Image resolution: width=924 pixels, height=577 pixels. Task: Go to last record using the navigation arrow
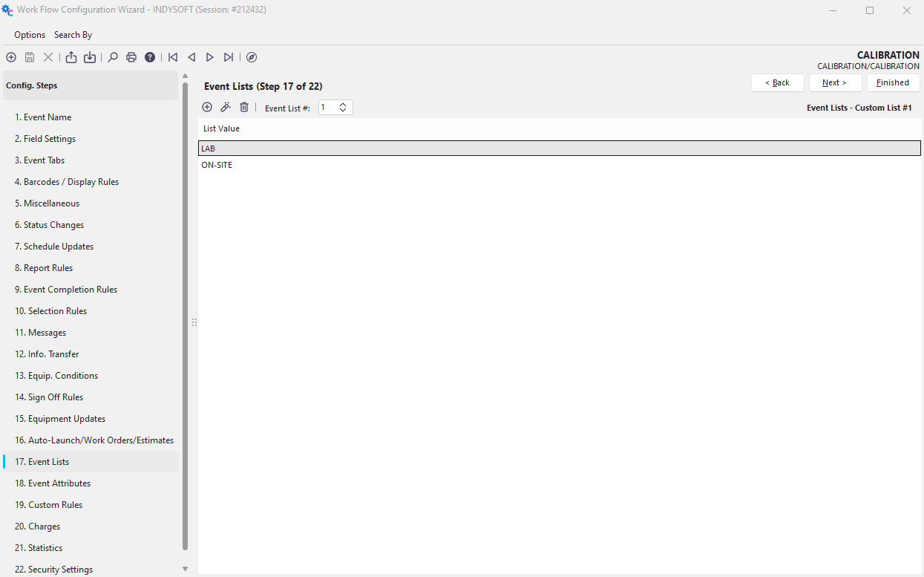(229, 57)
